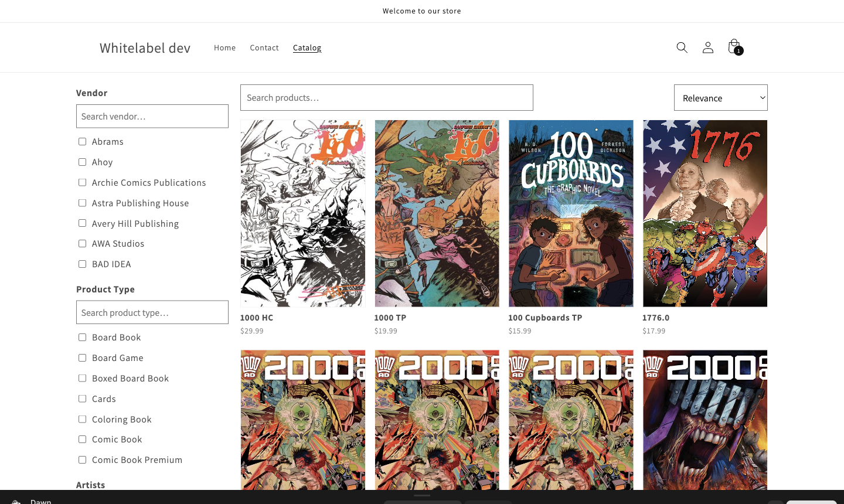Focus the Search products field

tap(387, 98)
